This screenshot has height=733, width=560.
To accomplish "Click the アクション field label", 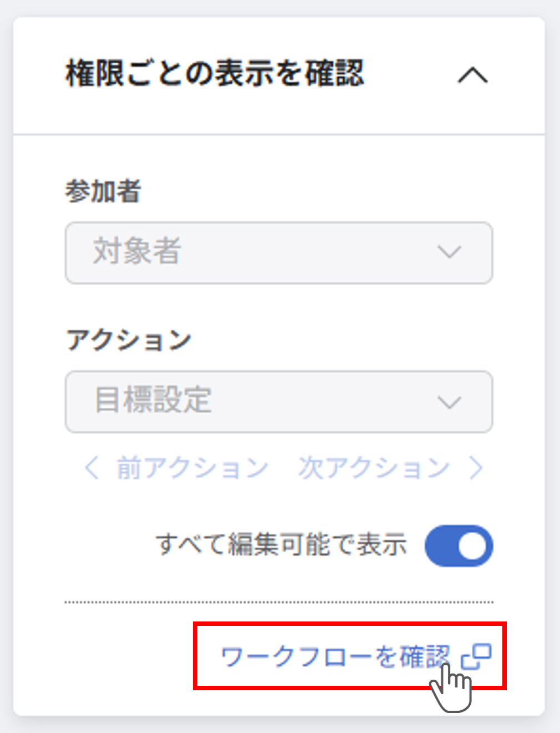I will point(129,340).
